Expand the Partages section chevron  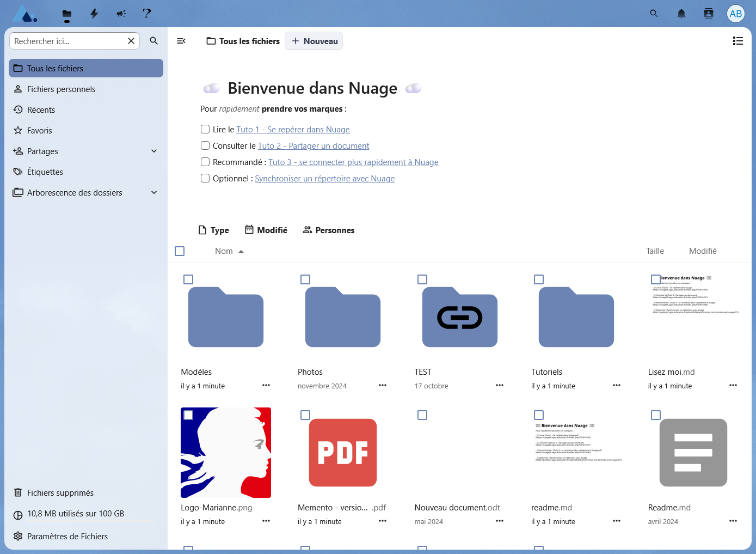pos(154,151)
